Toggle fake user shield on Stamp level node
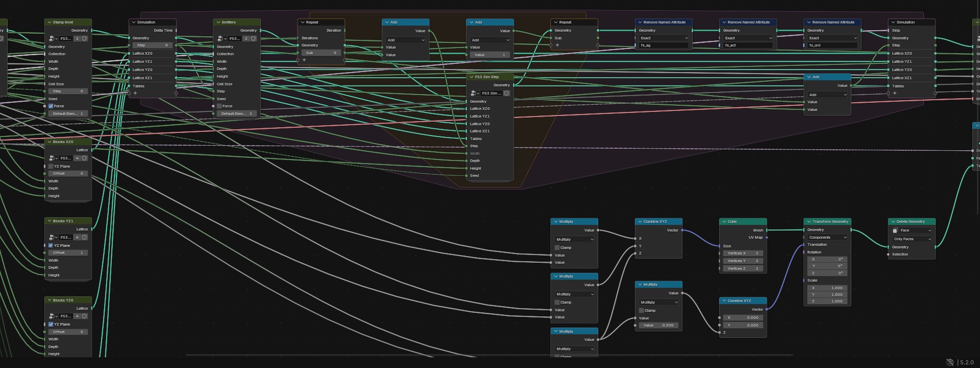The width and height of the screenshot is (980, 368). [x=85, y=39]
